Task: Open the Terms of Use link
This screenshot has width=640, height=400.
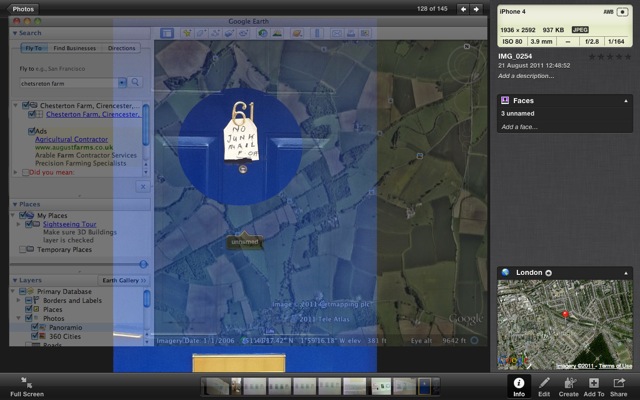Action: [x=616, y=366]
